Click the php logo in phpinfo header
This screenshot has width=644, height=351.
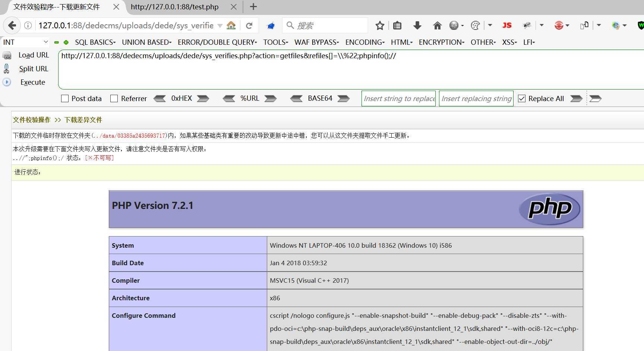[550, 209]
